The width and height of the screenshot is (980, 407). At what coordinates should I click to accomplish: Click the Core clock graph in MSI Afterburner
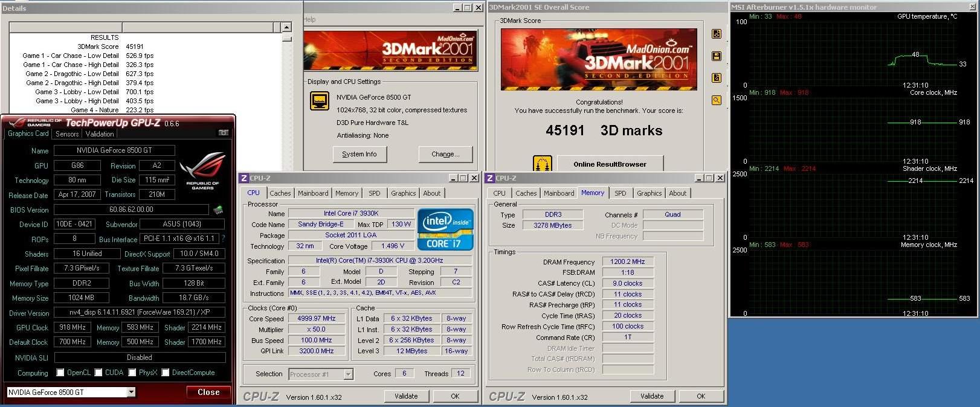853,129
